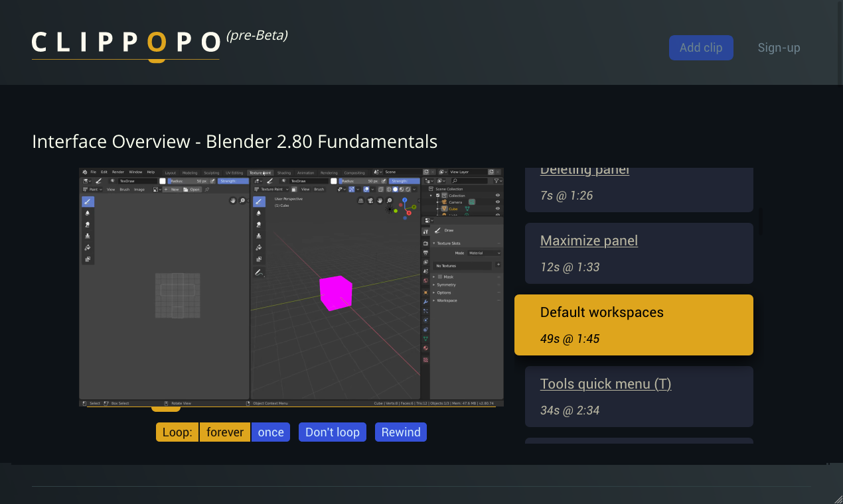Open the Render menu in Blender's top bar

[x=117, y=172]
